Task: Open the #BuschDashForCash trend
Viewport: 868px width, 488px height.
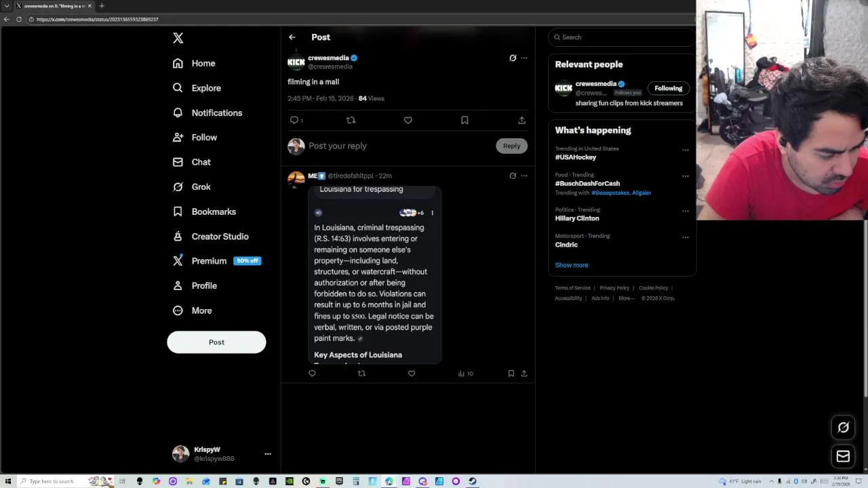Action: tap(587, 183)
